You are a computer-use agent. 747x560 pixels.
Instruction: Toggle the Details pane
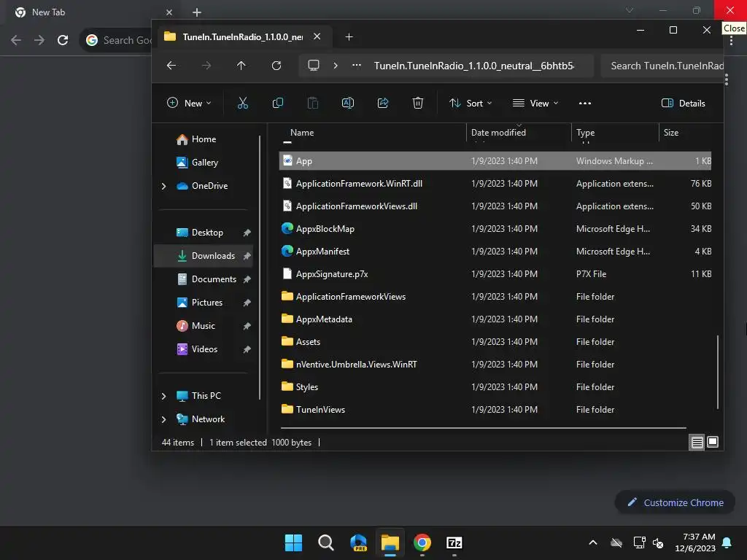[683, 104]
